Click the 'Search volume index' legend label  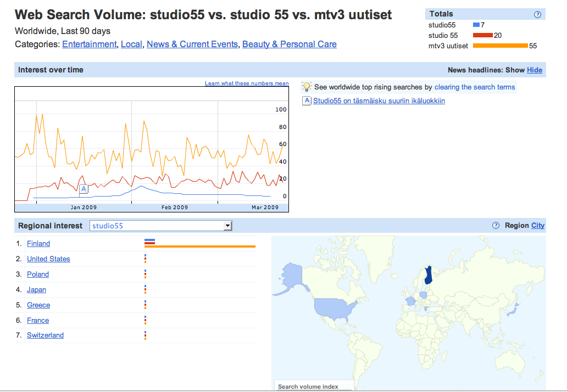308,386
